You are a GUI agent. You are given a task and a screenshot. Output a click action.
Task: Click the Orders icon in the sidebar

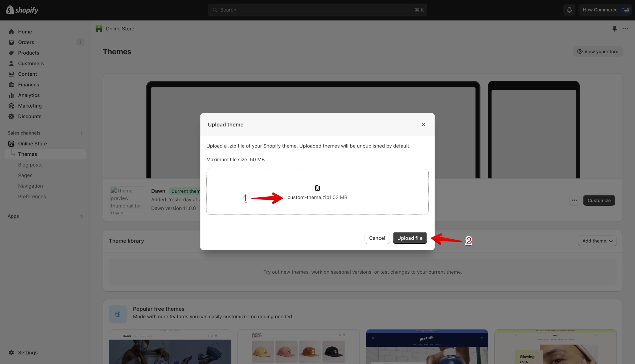tap(11, 42)
